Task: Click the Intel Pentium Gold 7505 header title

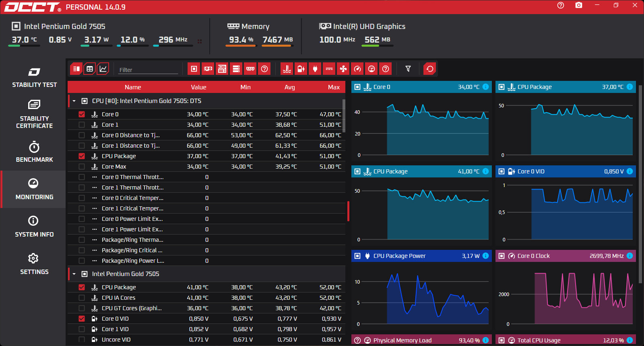Action: (64, 27)
